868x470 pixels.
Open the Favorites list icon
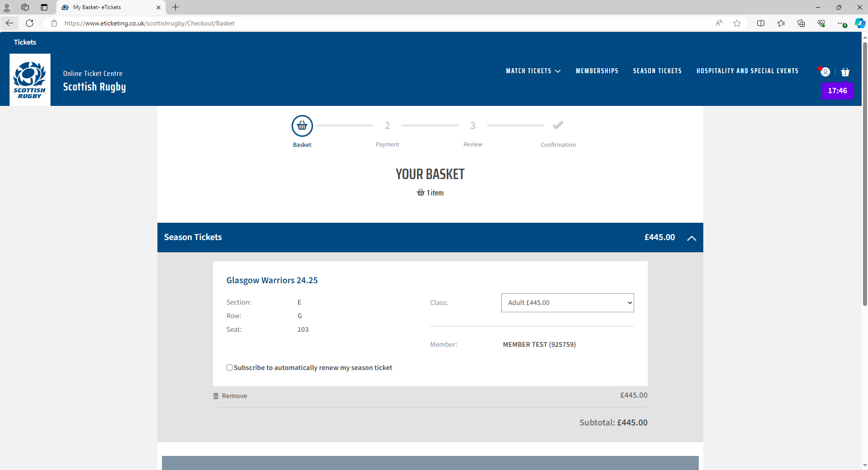781,23
